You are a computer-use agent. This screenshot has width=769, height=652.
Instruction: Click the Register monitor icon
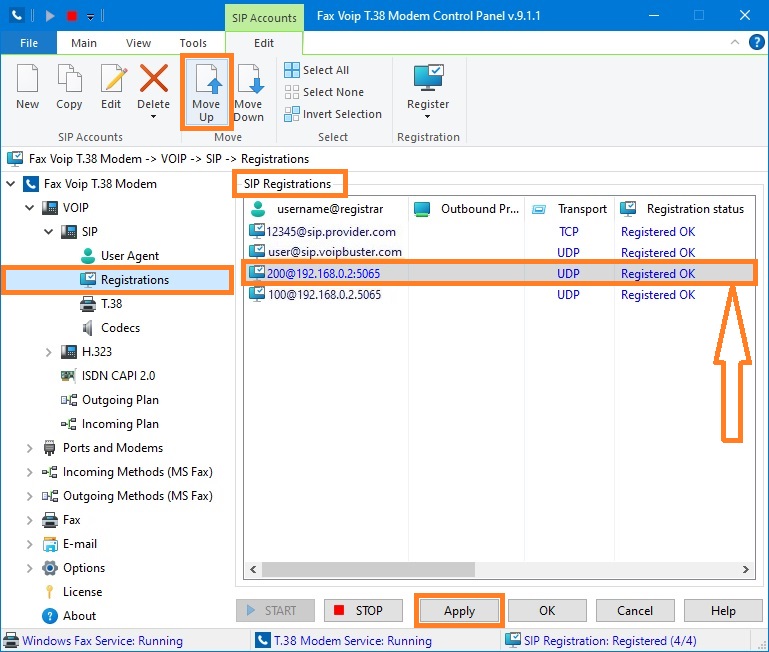pos(428,78)
